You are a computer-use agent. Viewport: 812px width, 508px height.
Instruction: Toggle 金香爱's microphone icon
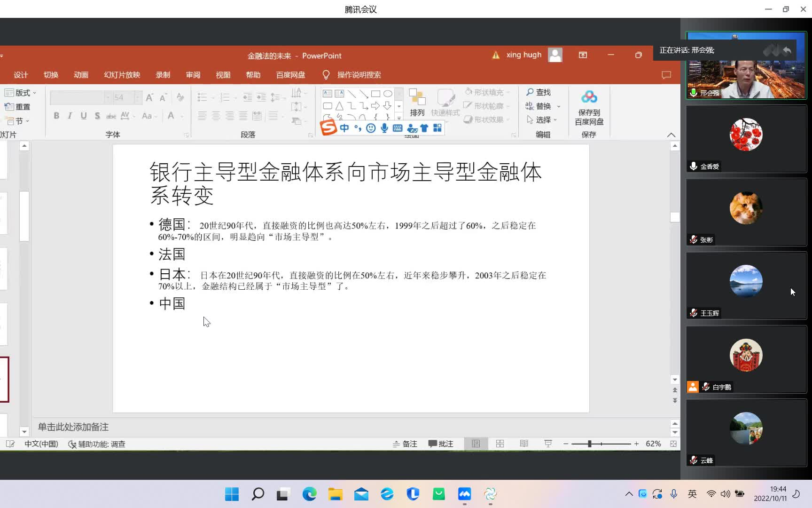pos(694,166)
